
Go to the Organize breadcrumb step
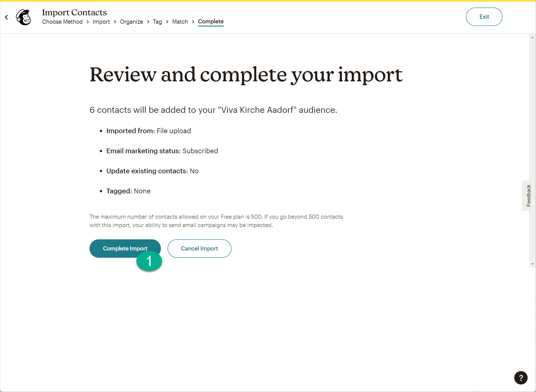pyautogui.click(x=131, y=22)
